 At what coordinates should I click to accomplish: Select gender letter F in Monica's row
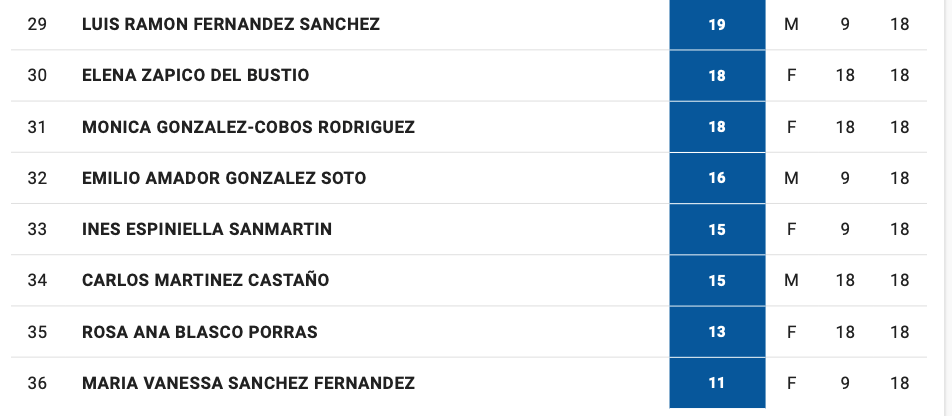tap(791, 127)
